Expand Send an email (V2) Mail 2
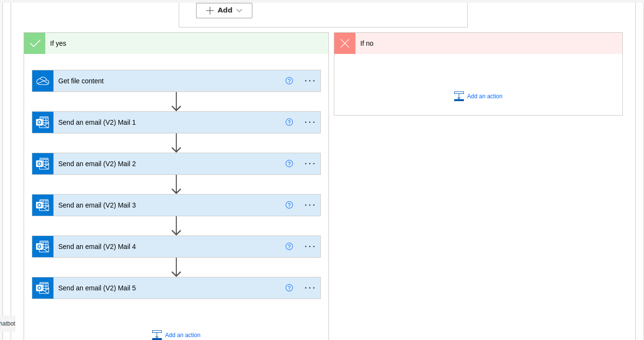 [x=176, y=164]
